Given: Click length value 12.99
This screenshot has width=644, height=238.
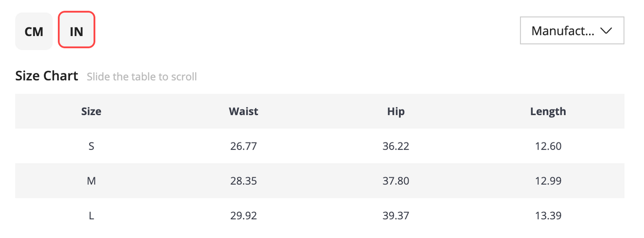Looking at the screenshot, I should point(548,181).
